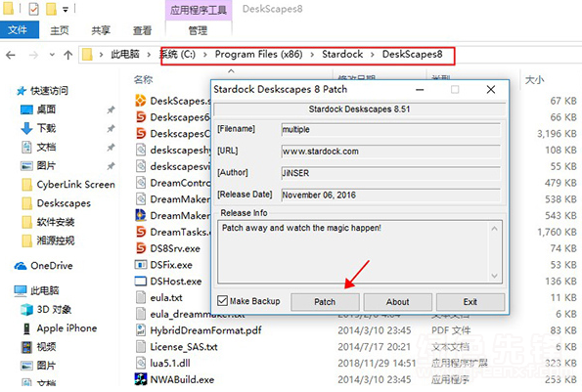Expand the chevron after Program Files (x86)
The image size is (582, 392).
click(x=312, y=55)
